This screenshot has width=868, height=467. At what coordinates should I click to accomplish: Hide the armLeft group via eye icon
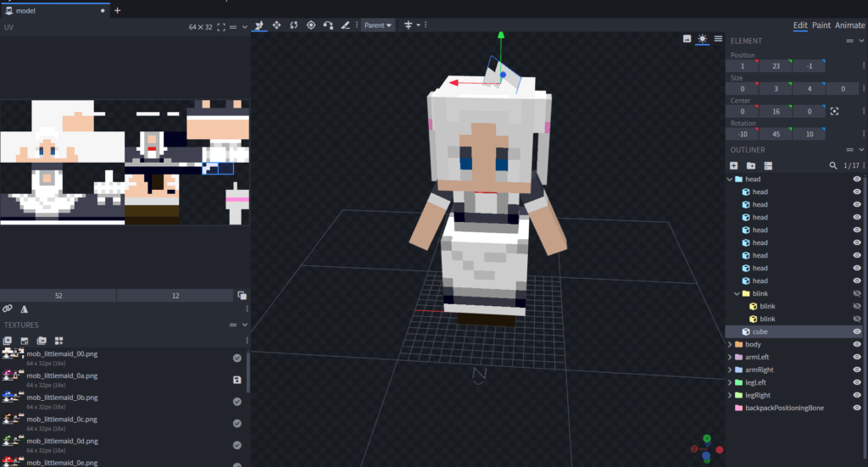click(x=856, y=357)
